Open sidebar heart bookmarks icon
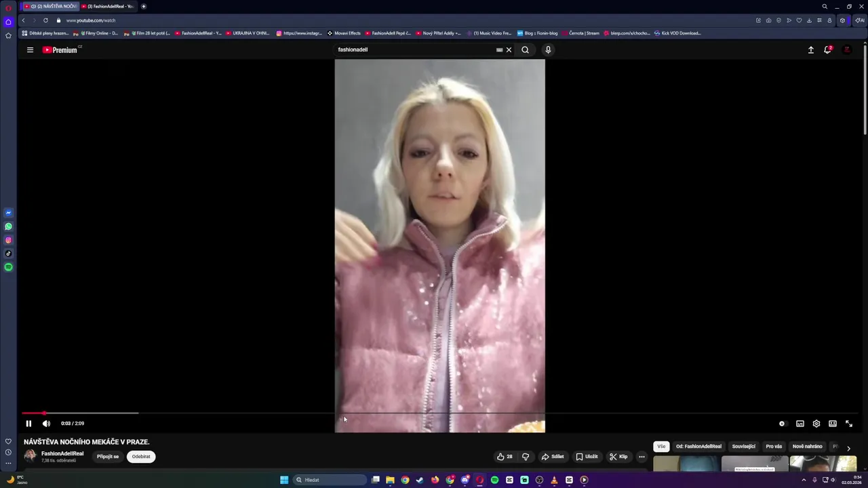The width and height of the screenshot is (868, 488). tap(8, 441)
